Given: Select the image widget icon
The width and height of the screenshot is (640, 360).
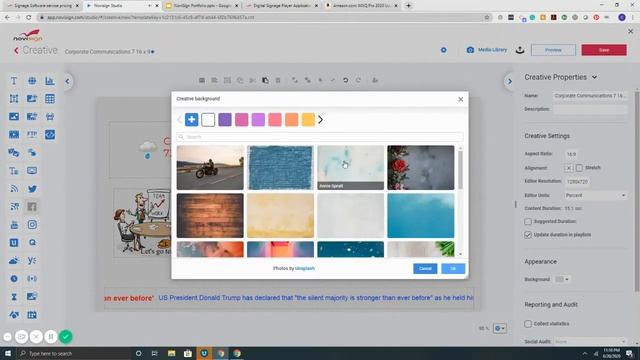Looking at the screenshot, I should point(14,117).
